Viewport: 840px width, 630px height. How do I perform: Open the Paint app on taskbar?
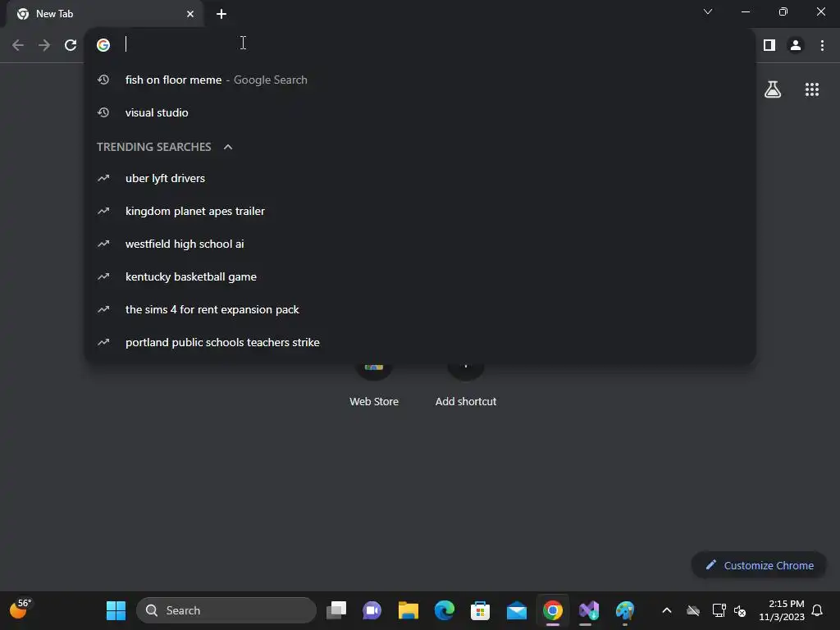(x=624, y=610)
